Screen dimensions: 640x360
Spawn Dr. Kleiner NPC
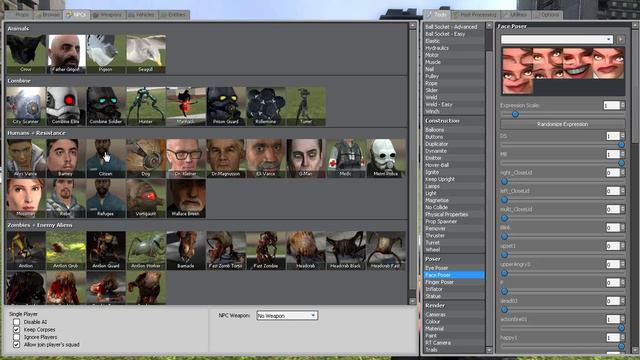click(x=186, y=158)
